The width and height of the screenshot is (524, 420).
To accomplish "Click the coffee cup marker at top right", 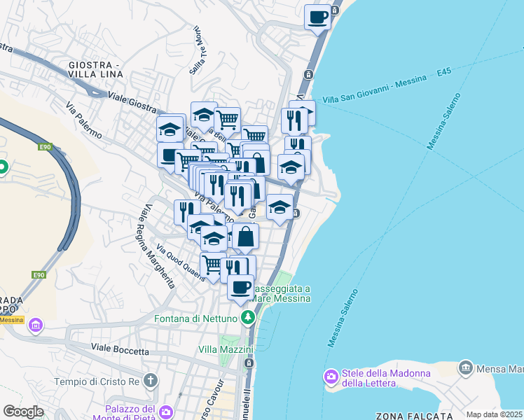I will pyautogui.click(x=317, y=20).
